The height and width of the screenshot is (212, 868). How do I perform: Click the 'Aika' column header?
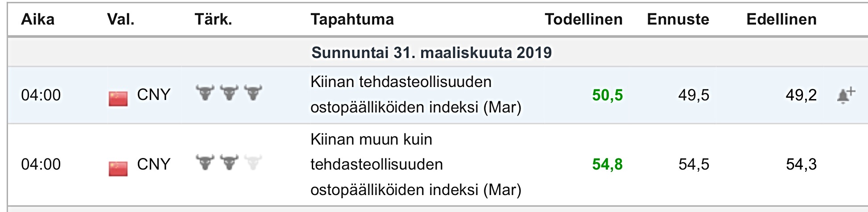pyautogui.click(x=38, y=19)
